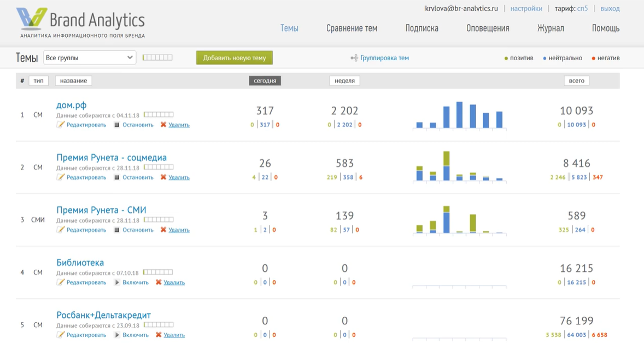Open the Помощь menu

[605, 28]
